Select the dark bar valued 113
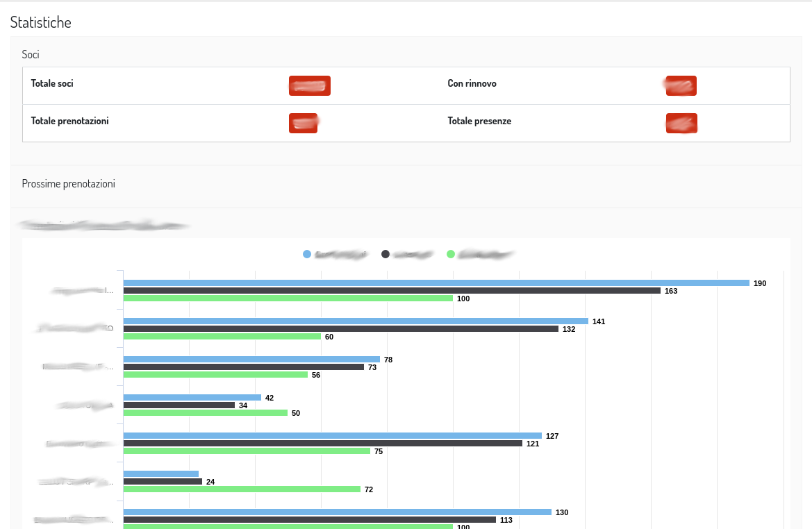This screenshot has width=812, height=529. point(310,520)
